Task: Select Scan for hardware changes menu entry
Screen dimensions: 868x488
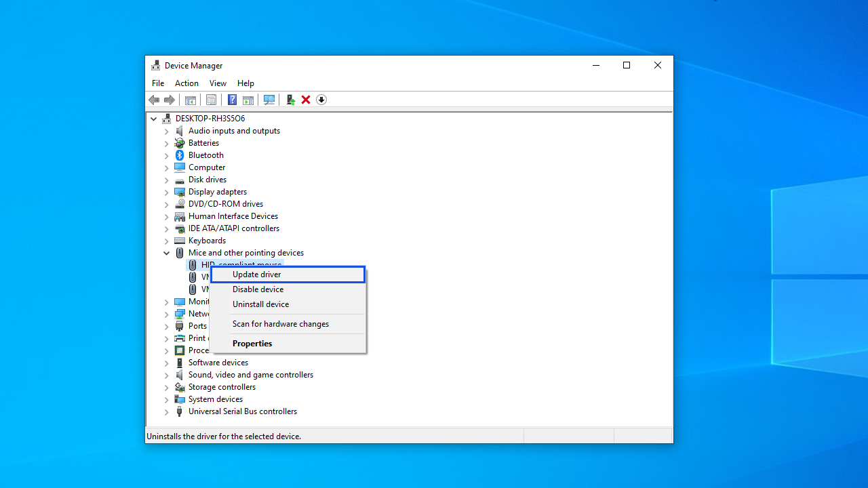Action: (x=288, y=324)
